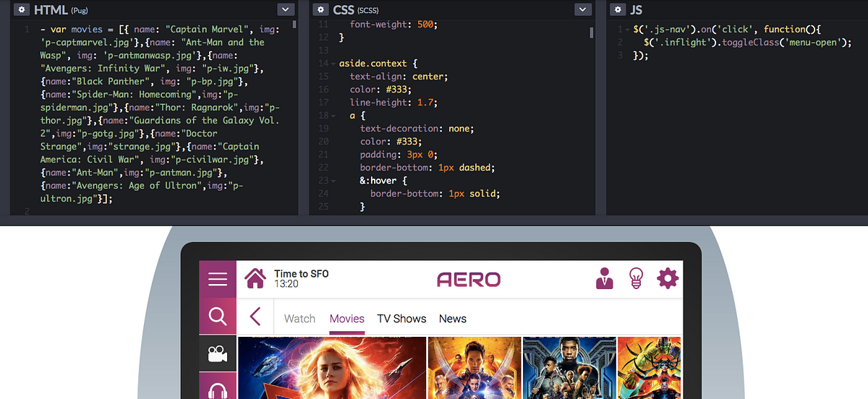This screenshot has height=399, width=868.
Task: Collapse JS fold arrow on line 1
Action: click(x=626, y=30)
